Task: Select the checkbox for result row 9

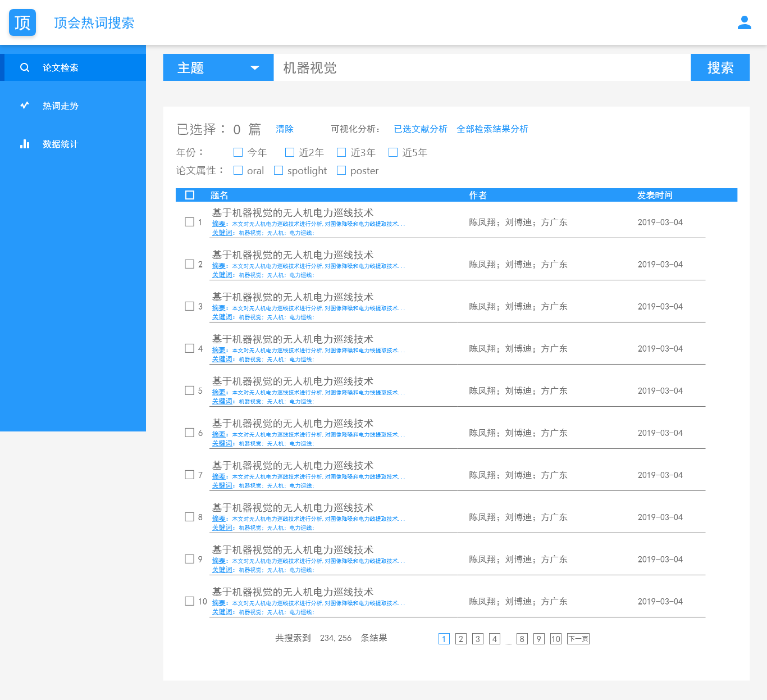Action: [x=190, y=559]
